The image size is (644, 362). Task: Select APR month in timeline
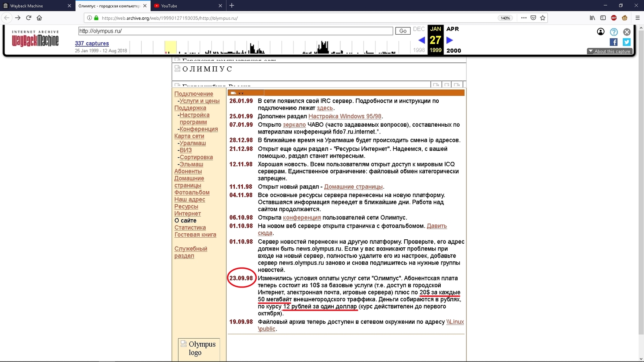pyautogui.click(x=452, y=29)
